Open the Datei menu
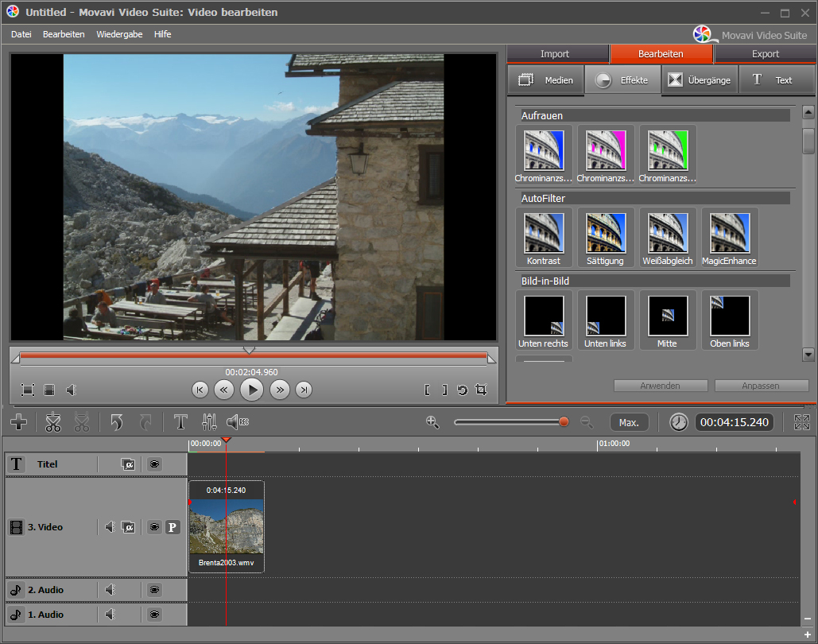Image resolution: width=818 pixels, height=644 pixels. (x=21, y=34)
